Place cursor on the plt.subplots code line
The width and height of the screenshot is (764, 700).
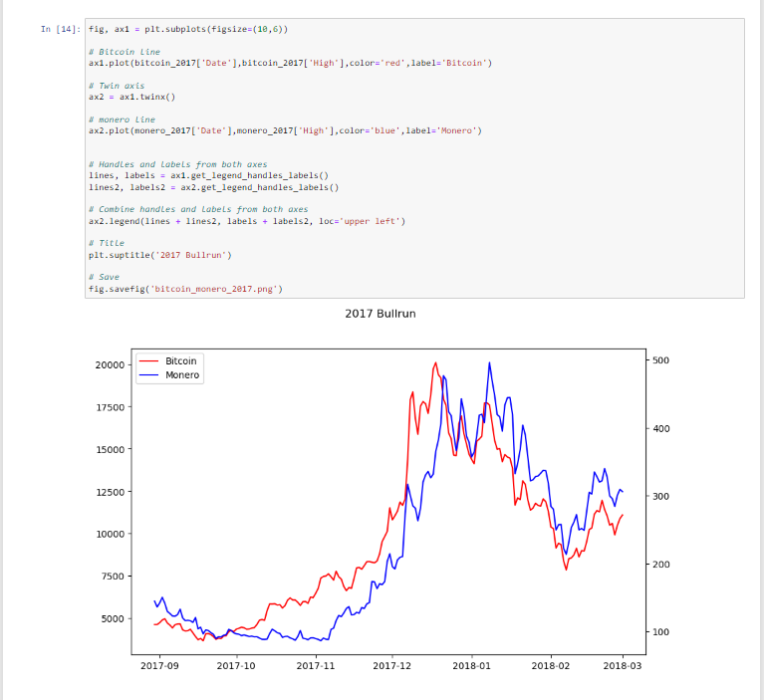coord(187,30)
